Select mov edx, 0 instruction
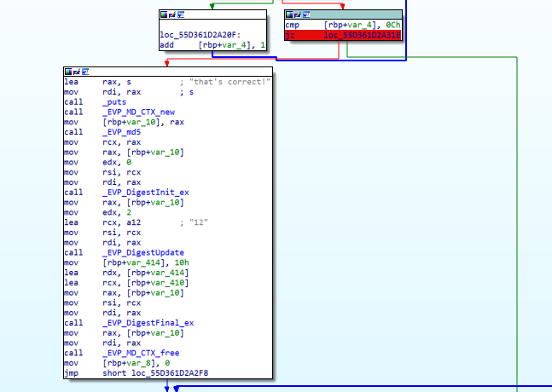Viewport: 552px width, 392px height. [x=97, y=163]
